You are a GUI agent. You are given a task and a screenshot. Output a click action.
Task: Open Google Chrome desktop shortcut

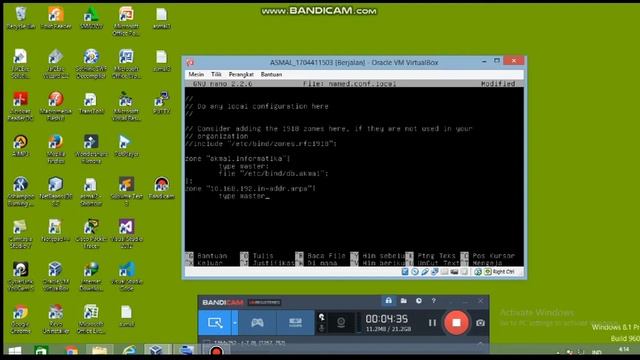click(20, 320)
